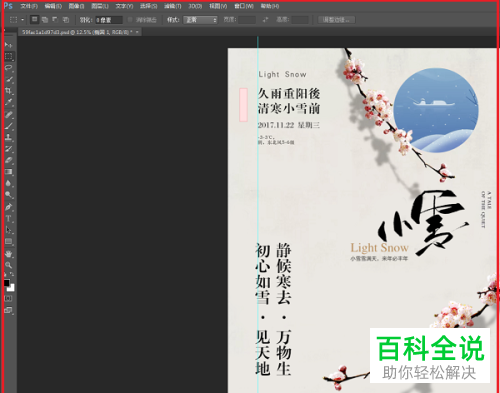Open the 文字(Y) Type menu

click(x=124, y=6)
